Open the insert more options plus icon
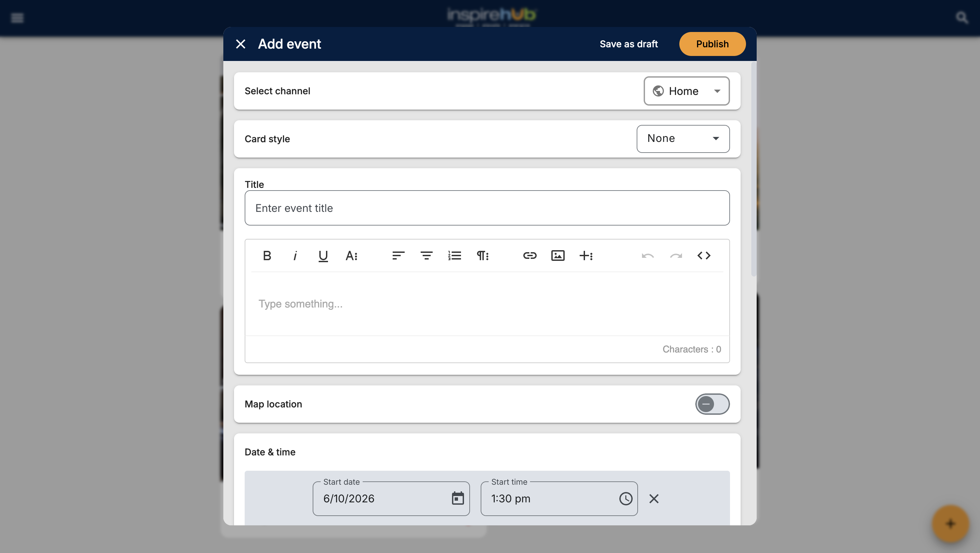Image resolution: width=980 pixels, height=553 pixels. pos(586,256)
